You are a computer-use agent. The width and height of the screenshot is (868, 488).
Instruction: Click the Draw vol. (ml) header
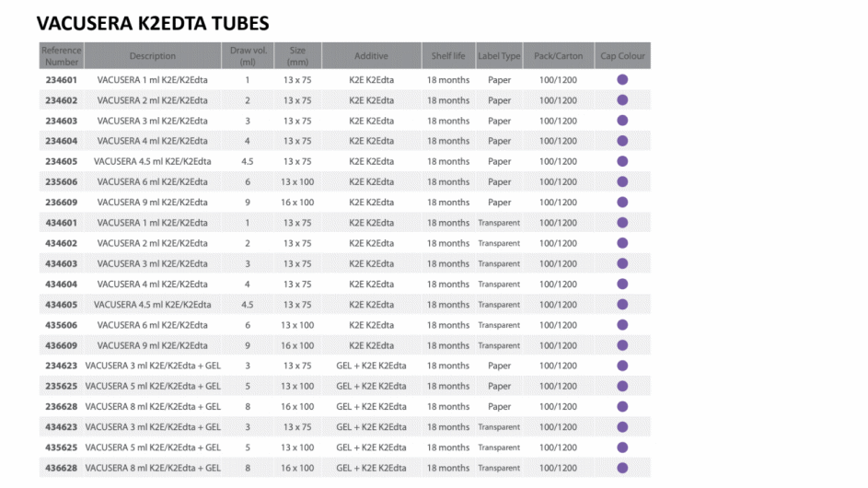click(x=248, y=56)
